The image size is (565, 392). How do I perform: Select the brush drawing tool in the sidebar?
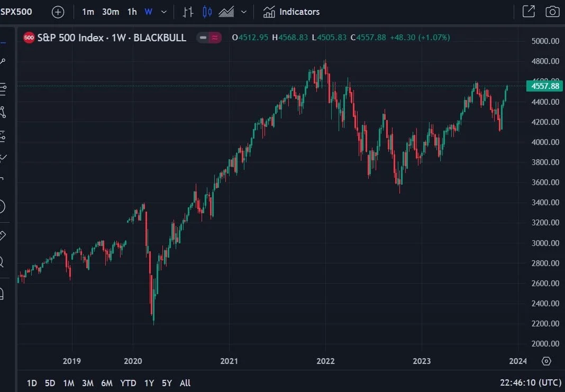3,158
